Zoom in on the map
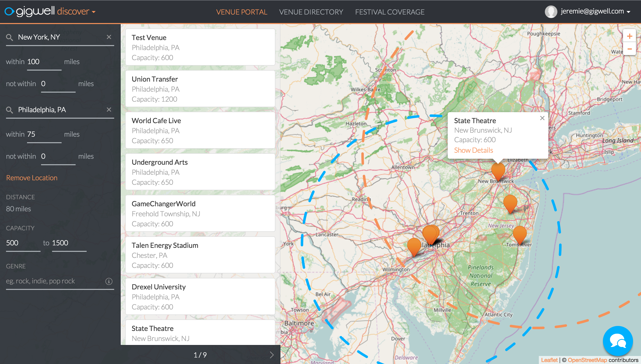This screenshot has width=641, height=364. (x=629, y=36)
